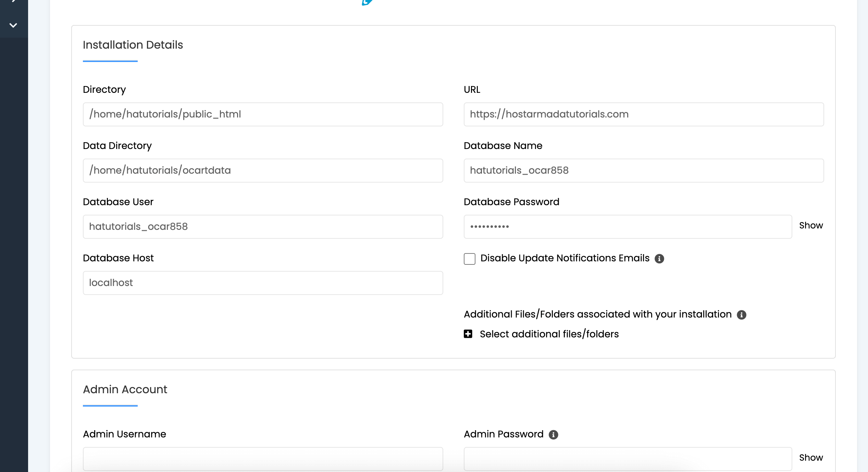Click the blue icon at the top center
The height and width of the screenshot is (472, 868).
click(x=367, y=2)
